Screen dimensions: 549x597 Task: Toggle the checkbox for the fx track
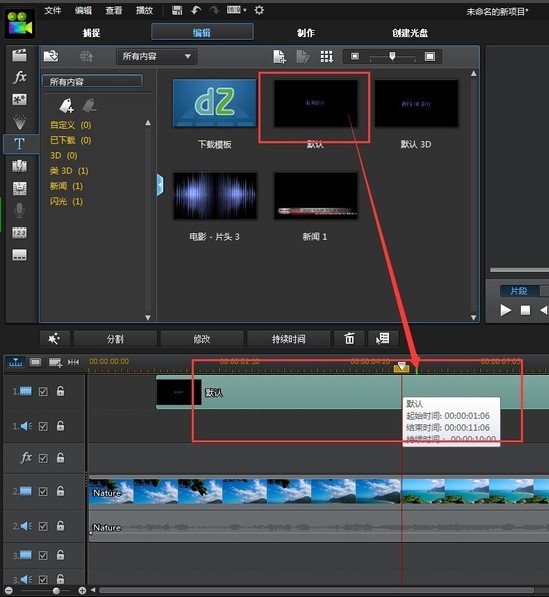[43, 458]
